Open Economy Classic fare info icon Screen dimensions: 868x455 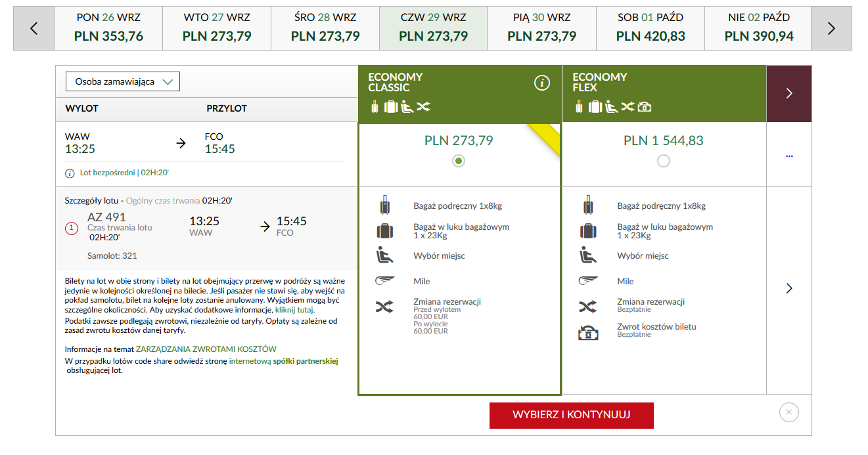pyautogui.click(x=541, y=83)
